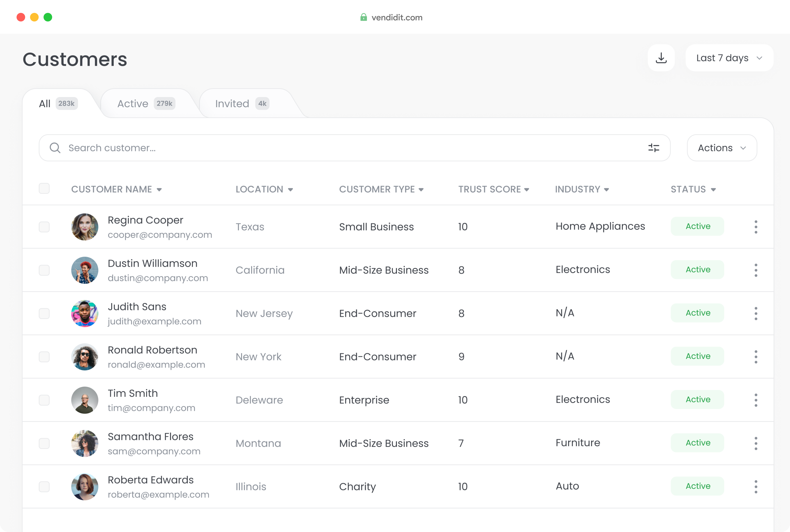Select Samantha Flores row checkbox
790x532 pixels.
[x=44, y=443]
